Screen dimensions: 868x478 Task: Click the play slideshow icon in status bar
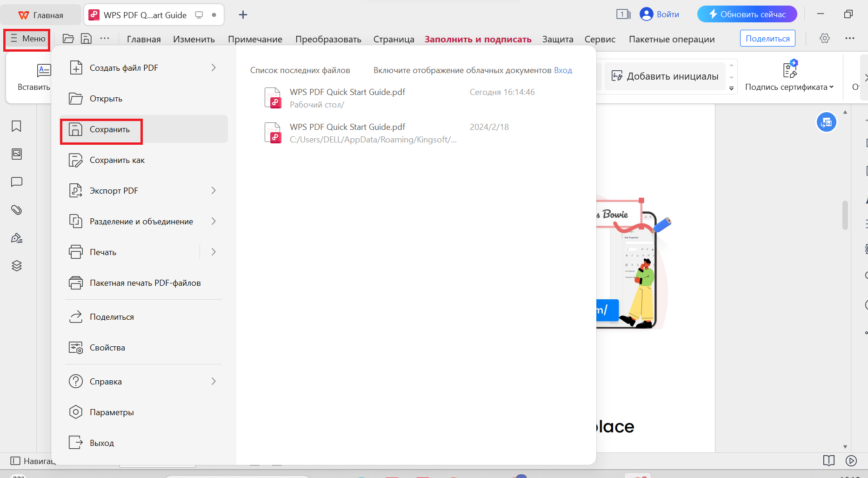pyautogui.click(x=851, y=461)
